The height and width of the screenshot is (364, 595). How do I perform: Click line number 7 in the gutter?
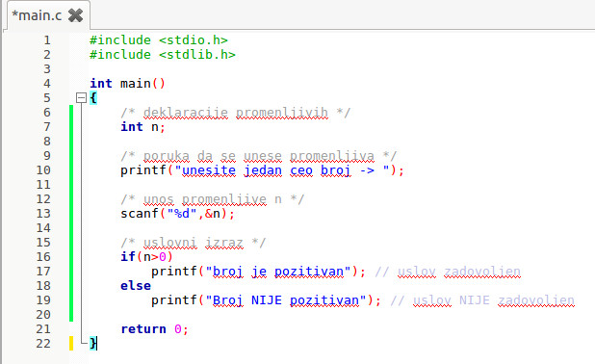pyautogui.click(x=46, y=126)
